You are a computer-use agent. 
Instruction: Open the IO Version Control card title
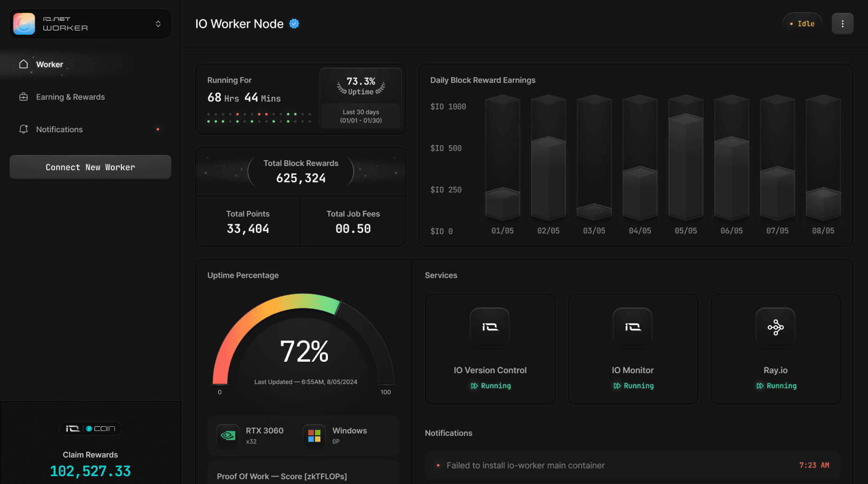click(490, 370)
